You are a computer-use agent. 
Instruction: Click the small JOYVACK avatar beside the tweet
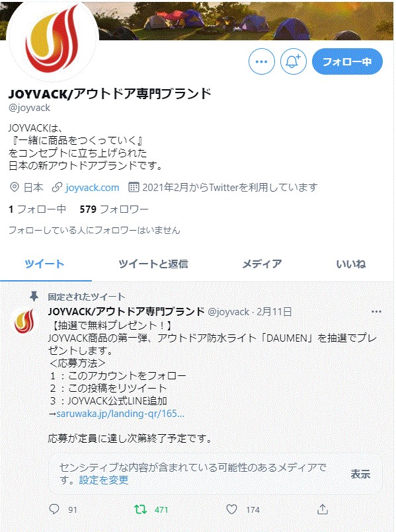tap(24, 321)
